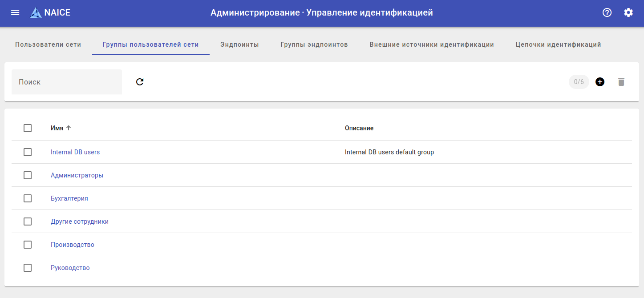The height and width of the screenshot is (298, 644).
Task: Add a new user group
Action: pyautogui.click(x=600, y=82)
